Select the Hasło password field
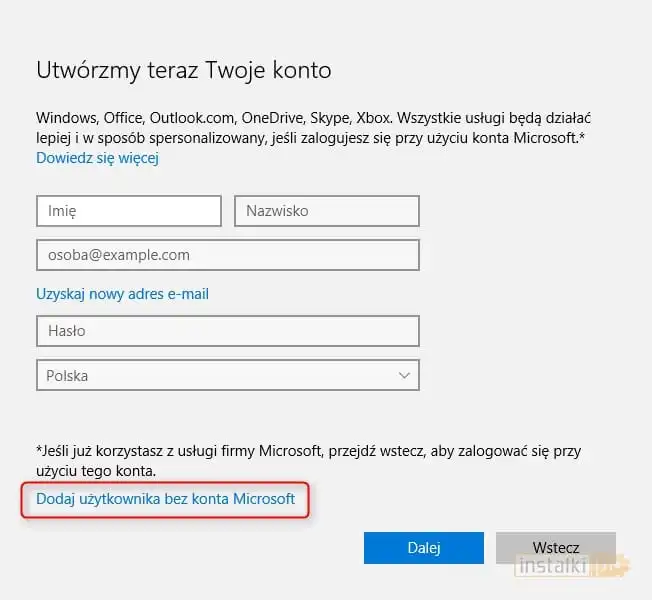This screenshot has width=652, height=600. [227, 330]
